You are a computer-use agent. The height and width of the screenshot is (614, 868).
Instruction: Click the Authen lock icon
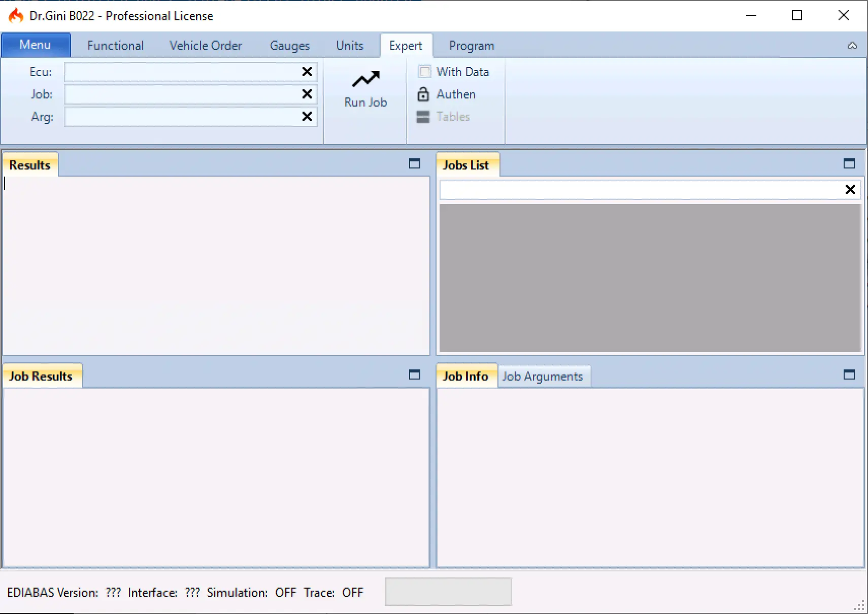pos(423,94)
